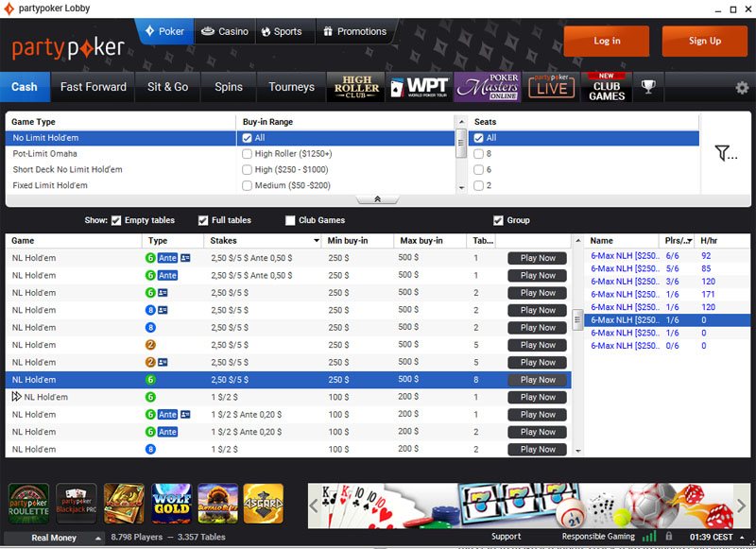The height and width of the screenshot is (549, 756).
Task: Click Play Now on the first row
Action: tap(537, 258)
